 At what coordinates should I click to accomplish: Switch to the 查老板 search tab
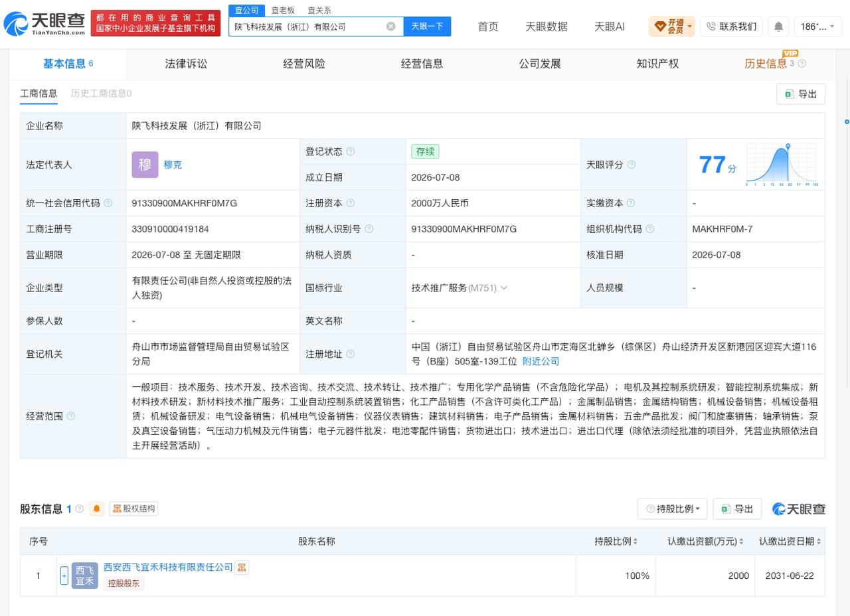pos(283,10)
